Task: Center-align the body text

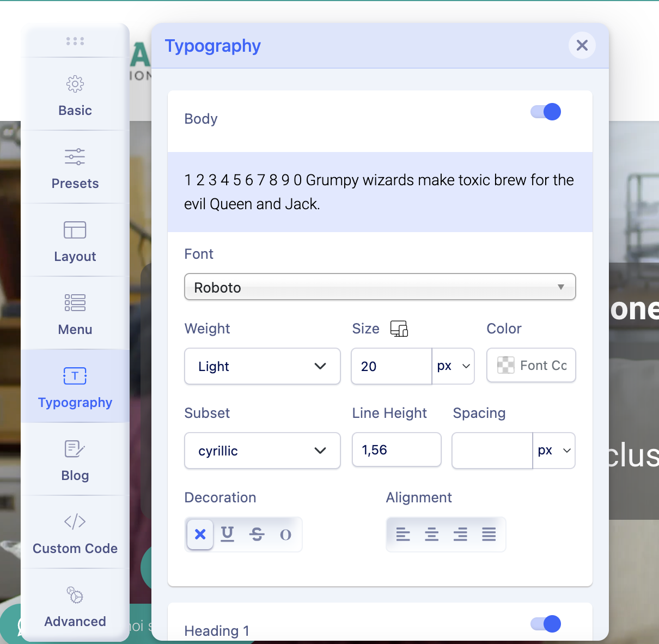Action: click(x=431, y=534)
